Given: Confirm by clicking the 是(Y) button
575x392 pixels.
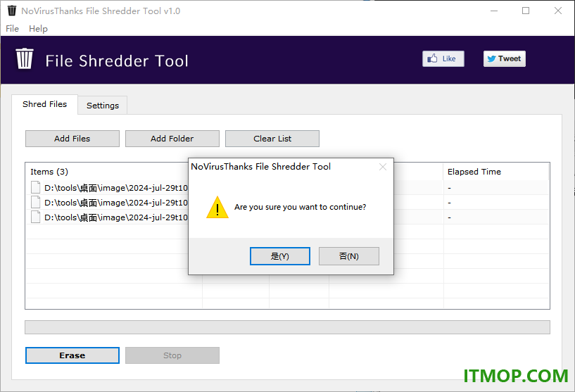Looking at the screenshot, I should click(280, 256).
